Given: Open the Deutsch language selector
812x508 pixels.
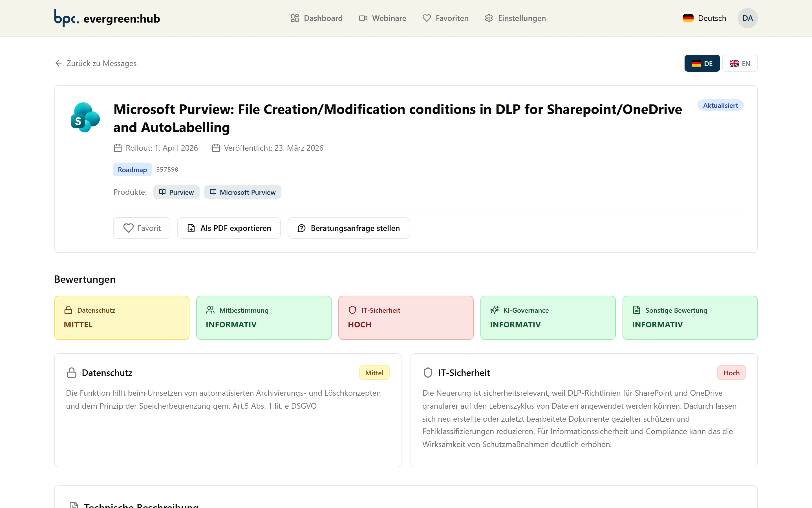Looking at the screenshot, I should pyautogui.click(x=704, y=18).
